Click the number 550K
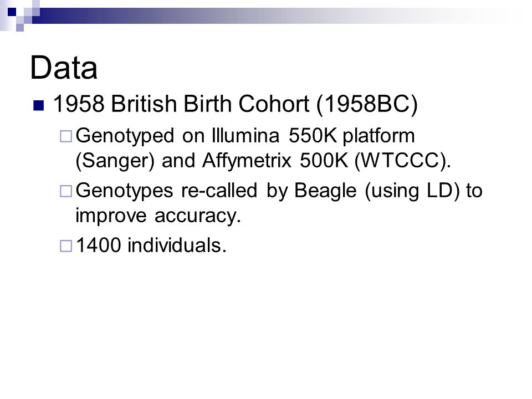The height and width of the screenshot is (399, 532). [x=313, y=135]
